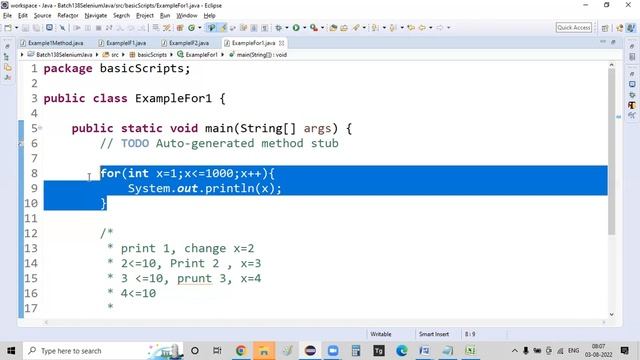The image size is (640, 360).
Task: Click the Resume debug icon
Action: pos(77,28)
